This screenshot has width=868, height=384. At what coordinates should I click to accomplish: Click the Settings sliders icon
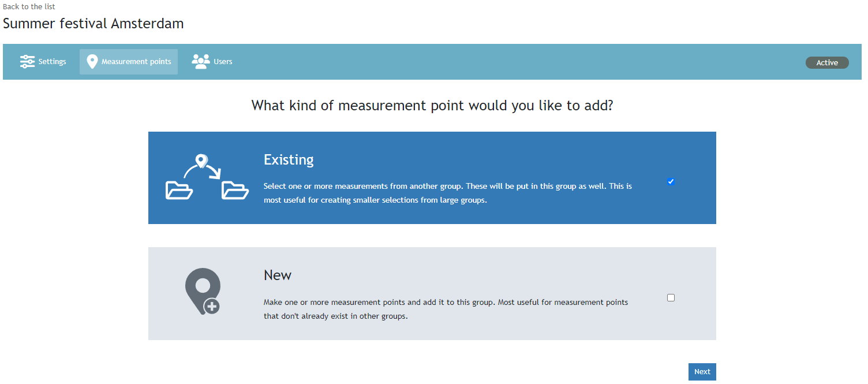(x=27, y=62)
